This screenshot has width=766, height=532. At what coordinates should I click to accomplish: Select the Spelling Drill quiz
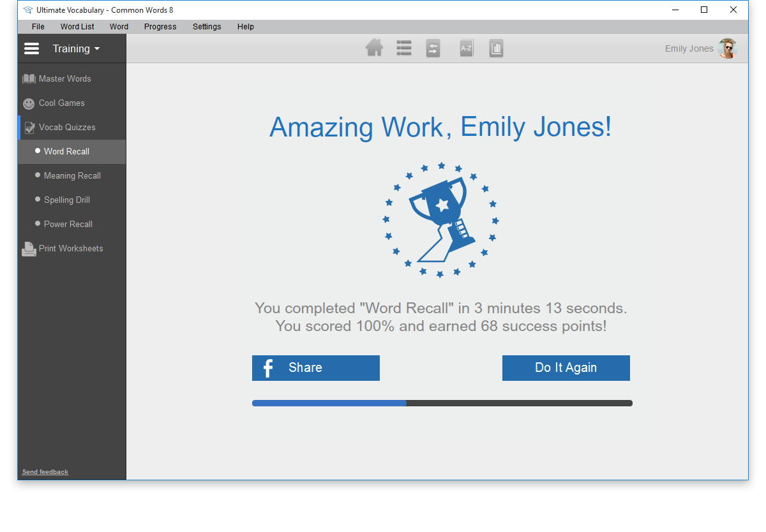point(67,200)
